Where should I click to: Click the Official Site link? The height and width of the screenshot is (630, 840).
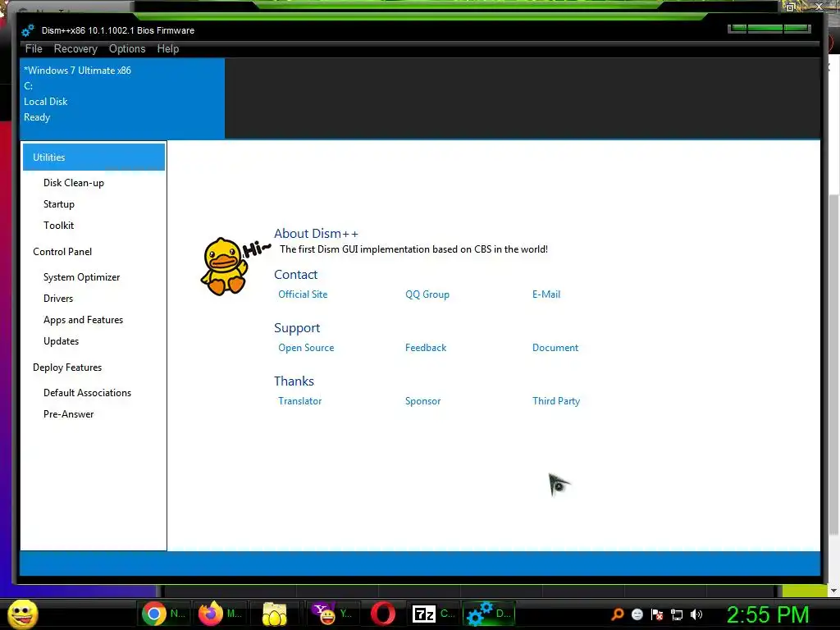click(303, 294)
